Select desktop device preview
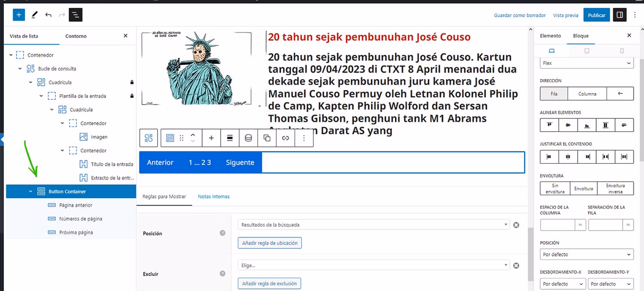Viewport: 644px width, 291px height. click(552, 51)
